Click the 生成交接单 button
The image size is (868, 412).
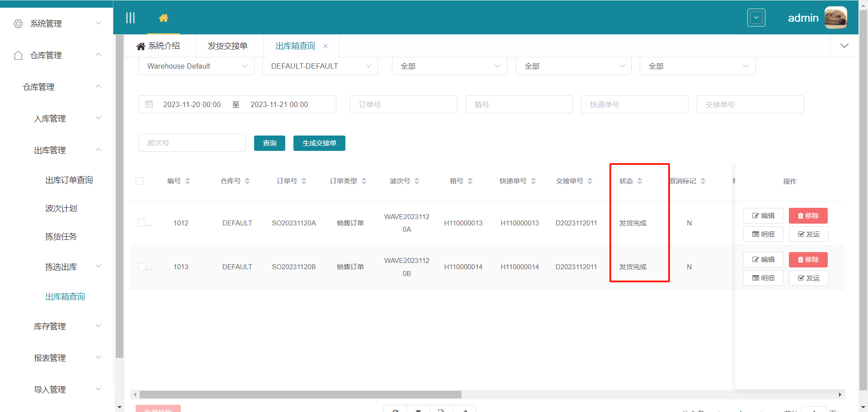(x=319, y=143)
